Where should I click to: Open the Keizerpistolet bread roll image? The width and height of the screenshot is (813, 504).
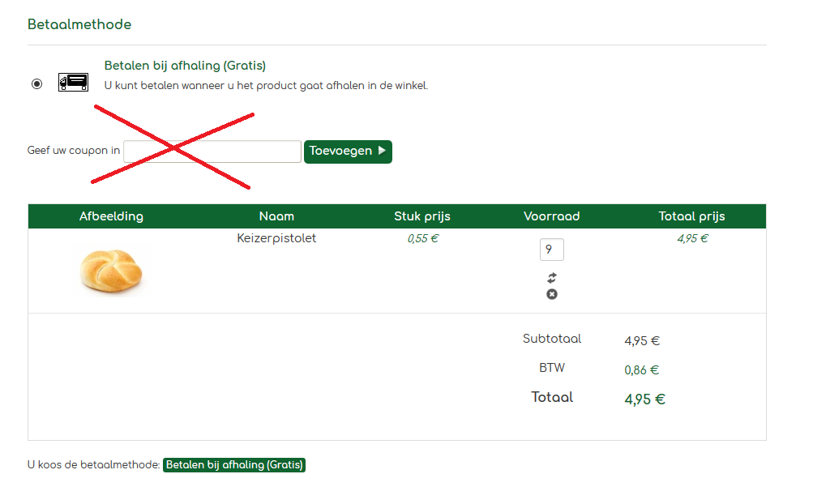tap(112, 271)
